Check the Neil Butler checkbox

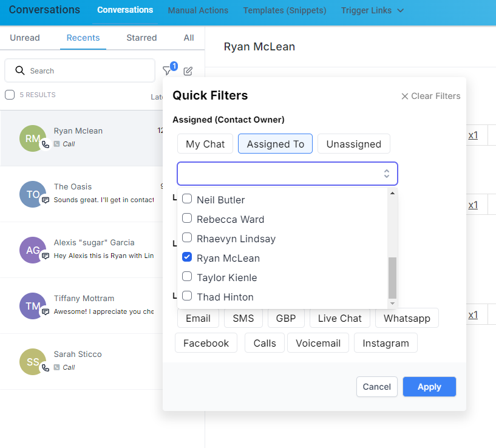[187, 199]
